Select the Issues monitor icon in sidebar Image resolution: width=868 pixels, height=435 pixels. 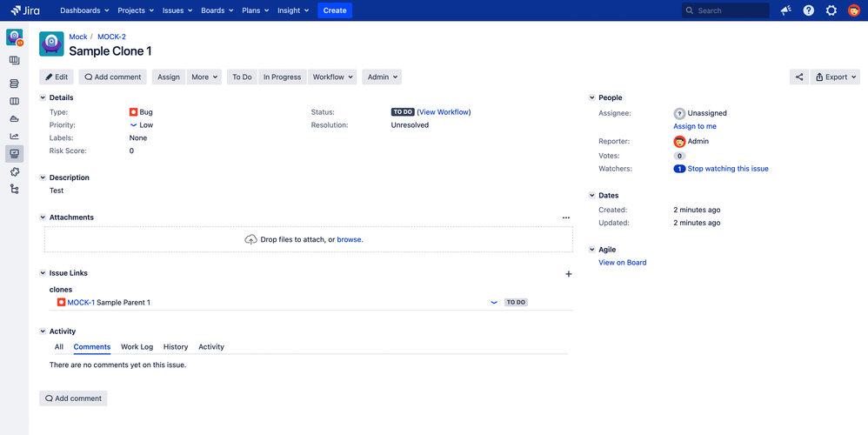(x=15, y=154)
